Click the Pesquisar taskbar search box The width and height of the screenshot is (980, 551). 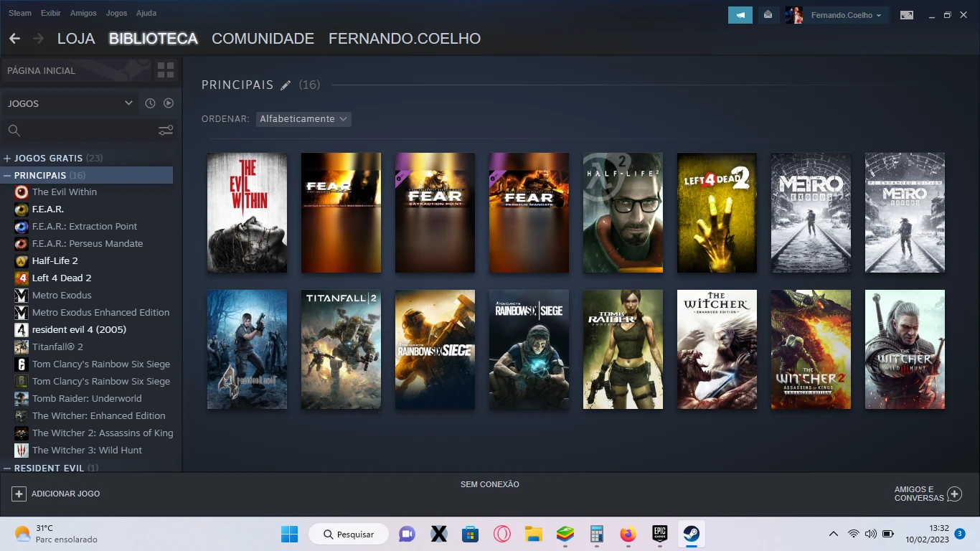349,534
